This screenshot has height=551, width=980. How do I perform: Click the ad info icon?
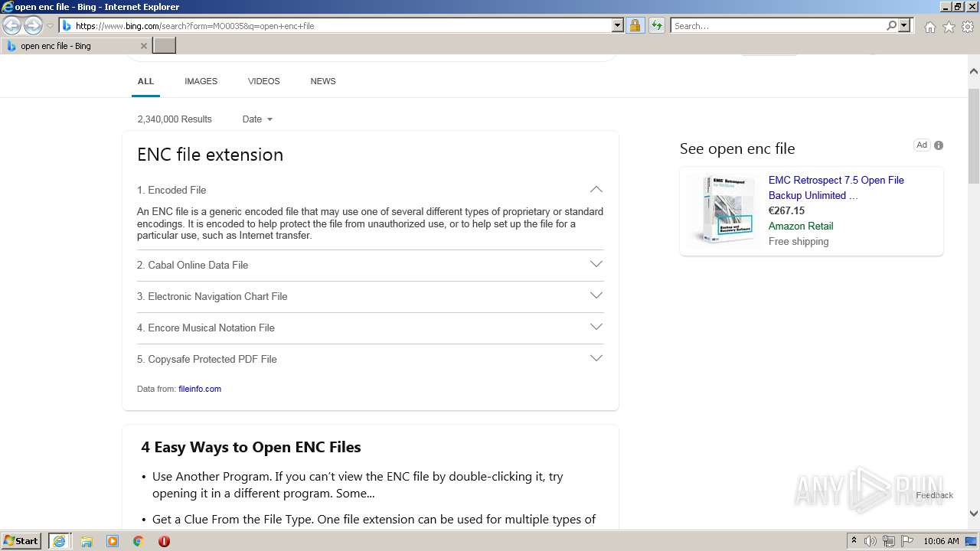(x=939, y=145)
